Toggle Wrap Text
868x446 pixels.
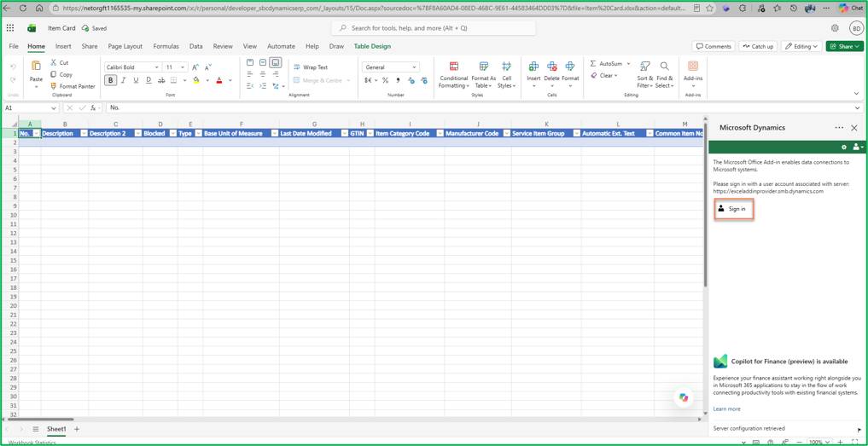pyautogui.click(x=312, y=67)
